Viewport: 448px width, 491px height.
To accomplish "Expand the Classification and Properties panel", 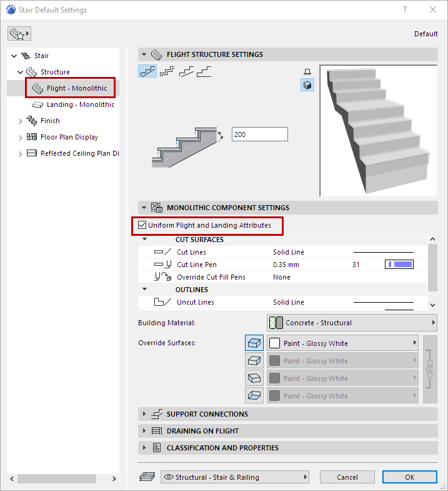I will 144,447.
